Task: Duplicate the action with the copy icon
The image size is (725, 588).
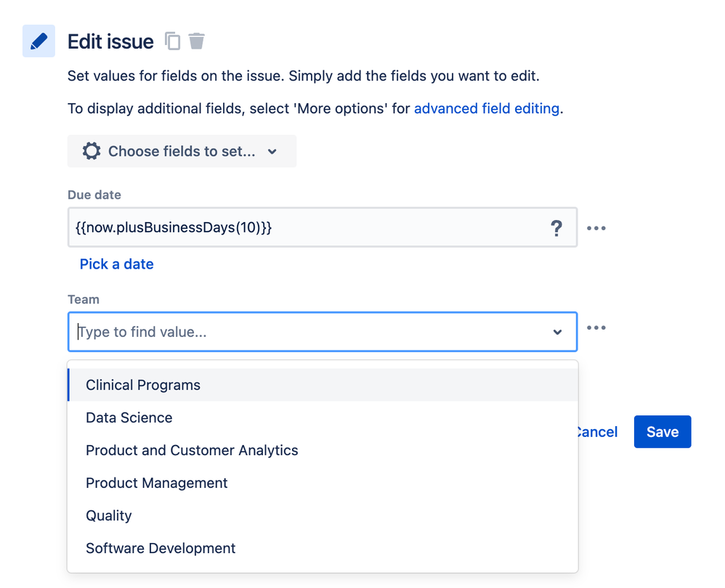Action: (172, 41)
